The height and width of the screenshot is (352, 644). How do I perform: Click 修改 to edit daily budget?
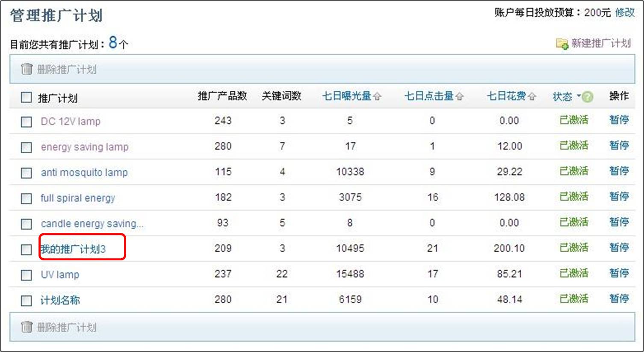pos(625,12)
